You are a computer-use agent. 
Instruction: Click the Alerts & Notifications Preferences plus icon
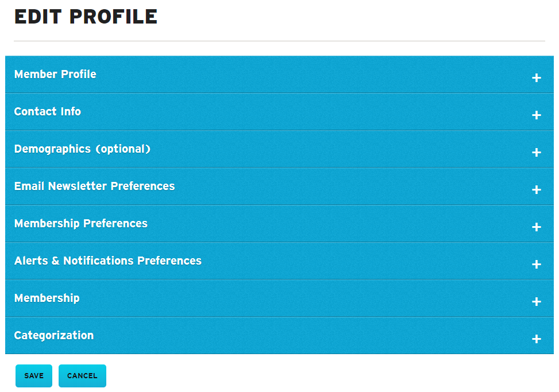[536, 265]
